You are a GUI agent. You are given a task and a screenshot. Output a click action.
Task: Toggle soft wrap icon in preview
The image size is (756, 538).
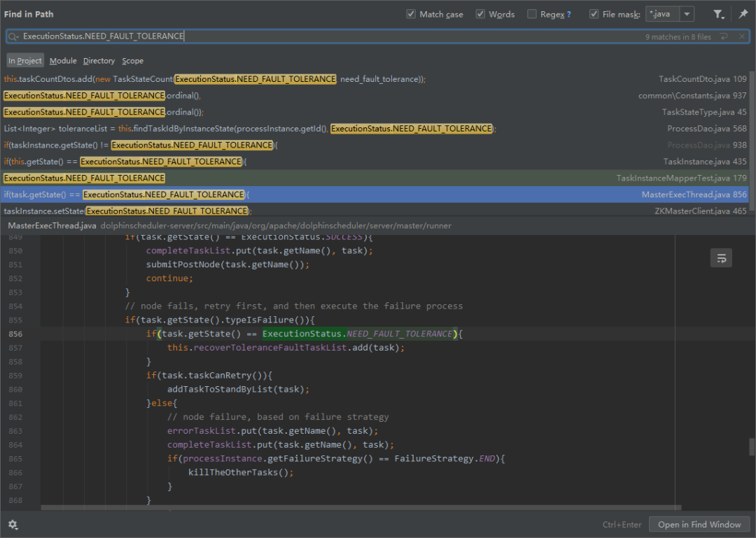point(721,257)
